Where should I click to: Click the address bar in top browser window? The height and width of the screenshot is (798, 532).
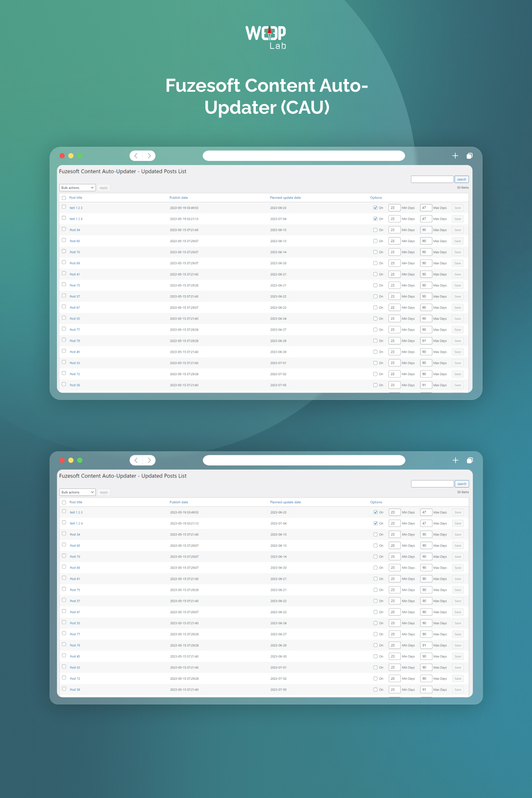304,156
